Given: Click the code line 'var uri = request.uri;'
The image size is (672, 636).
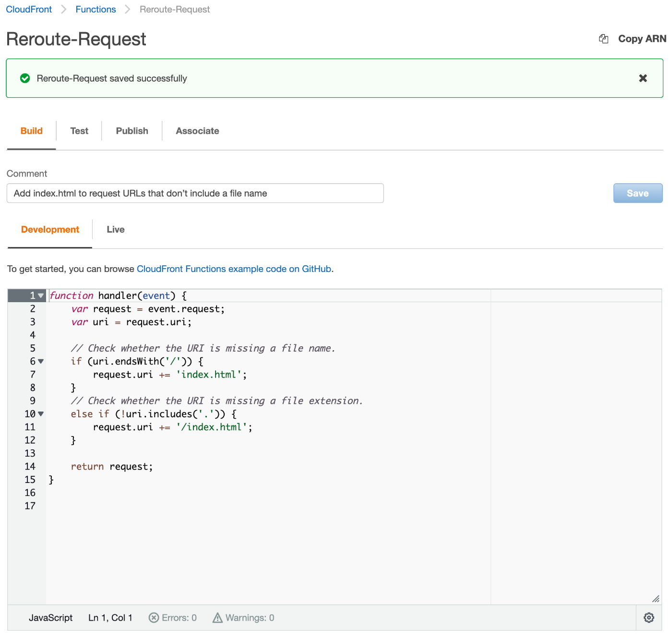Looking at the screenshot, I should [132, 322].
